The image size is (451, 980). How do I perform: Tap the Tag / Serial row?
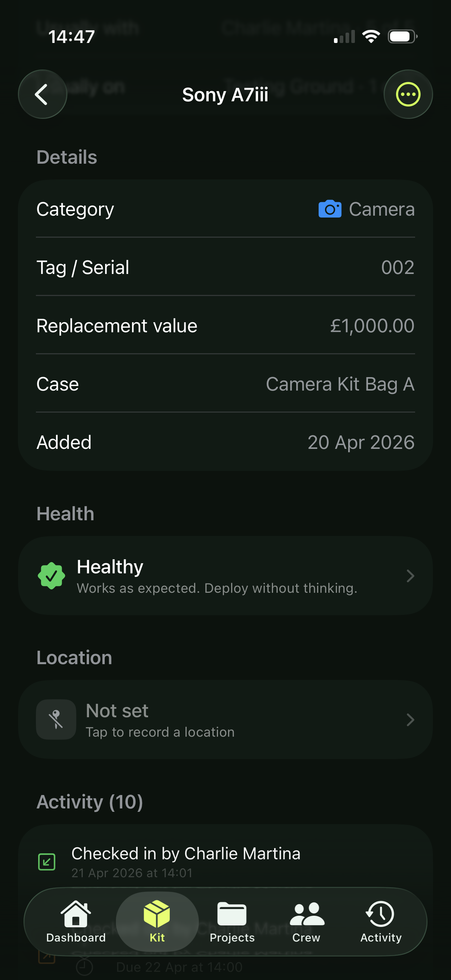pyautogui.click(x=225, y=268)
